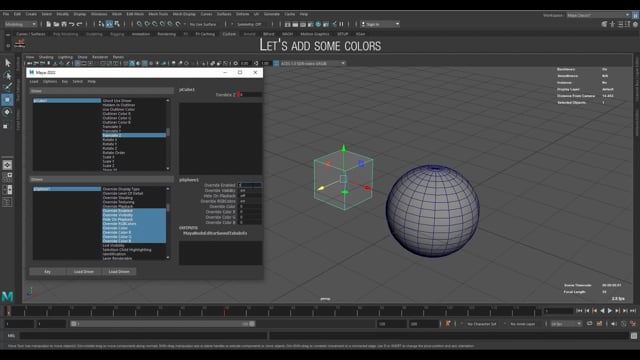Open the Sign In dropdown

[380, 24]
